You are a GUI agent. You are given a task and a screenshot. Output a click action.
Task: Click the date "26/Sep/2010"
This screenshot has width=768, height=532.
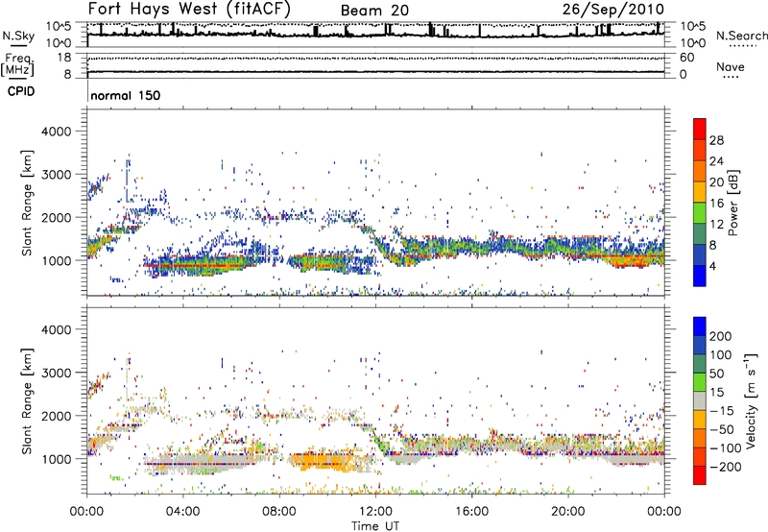tap(613, 9)
